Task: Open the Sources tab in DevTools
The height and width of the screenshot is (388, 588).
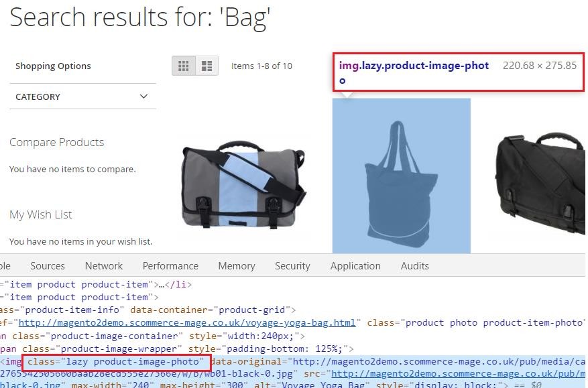Action: 48,266
